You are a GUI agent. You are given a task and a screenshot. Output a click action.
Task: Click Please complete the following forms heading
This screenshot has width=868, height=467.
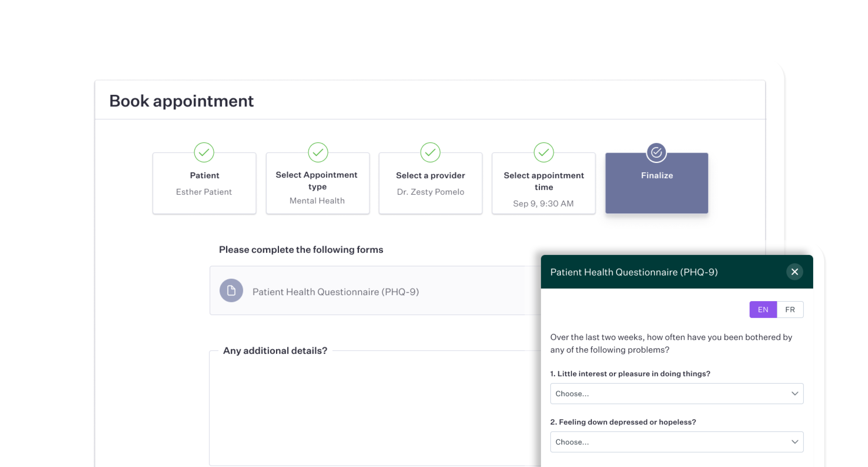pos(301,250)
